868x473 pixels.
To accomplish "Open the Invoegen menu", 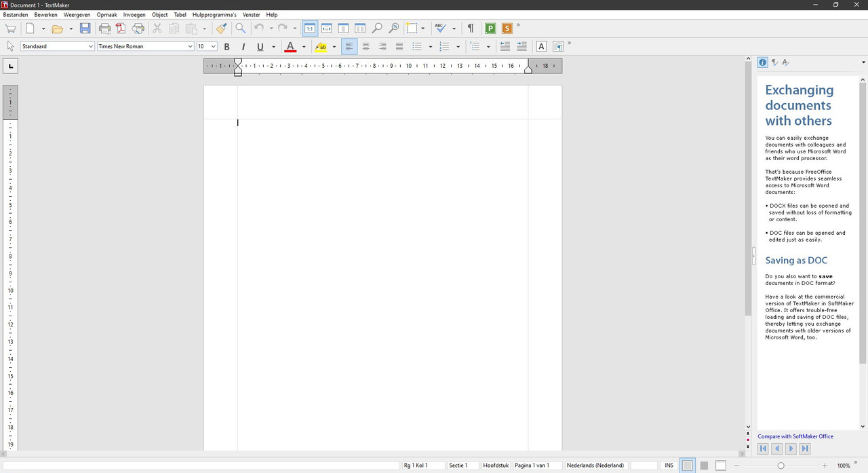I will point(134,14).
